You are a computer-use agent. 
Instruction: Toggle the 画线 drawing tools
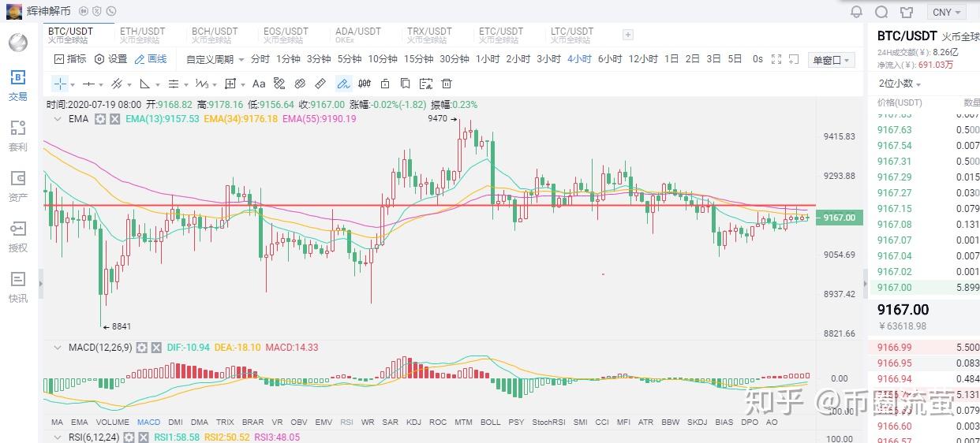[151, 59]
